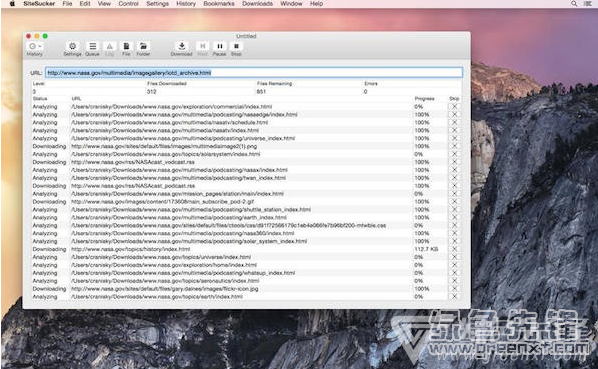Screen dimensions: 598x369
Task: Open the Downloads menu
Action: tap(257, 3)
